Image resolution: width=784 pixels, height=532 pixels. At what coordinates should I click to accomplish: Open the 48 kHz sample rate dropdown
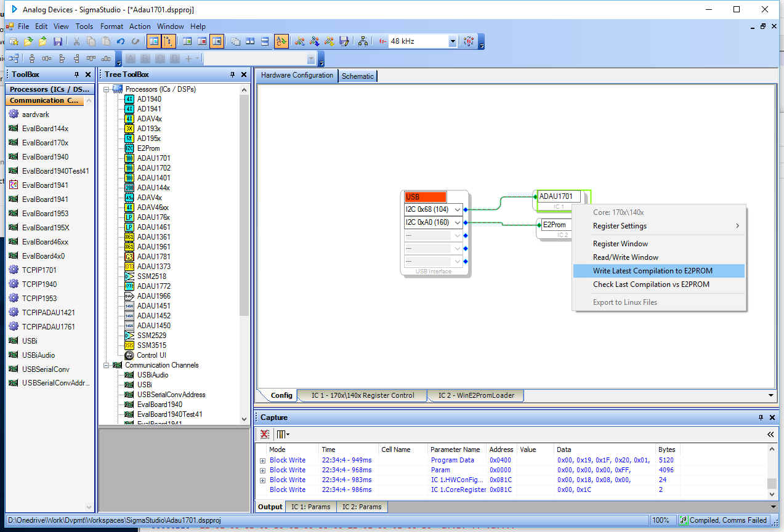[x=453, y=41]
